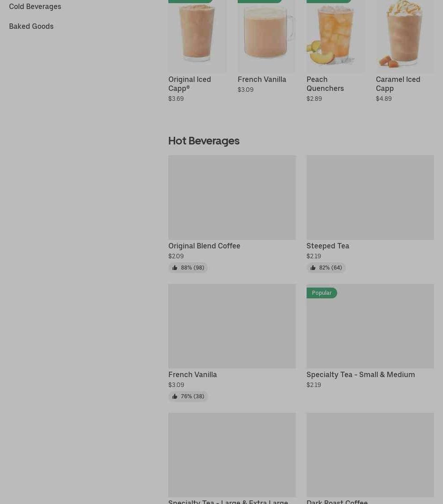
Task: Select featured French Vanilla mug image
Action: (x=267, y=36)
